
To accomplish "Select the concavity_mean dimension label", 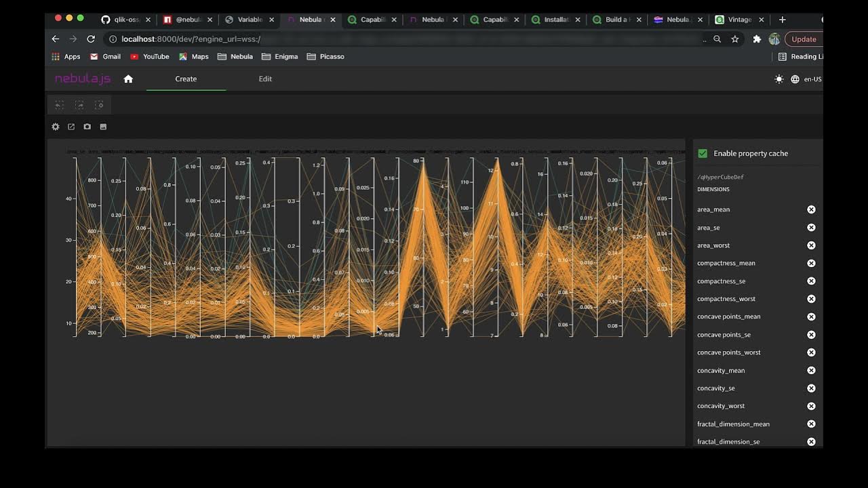I will coord(721,371).
